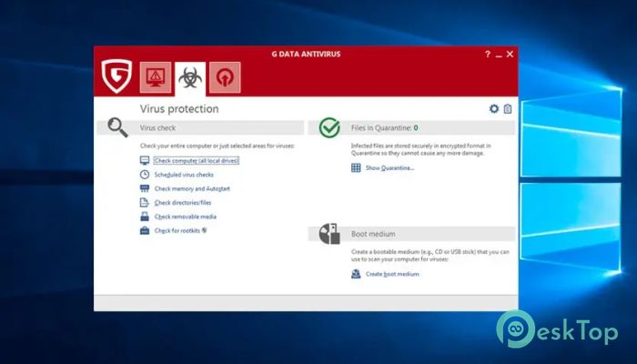Select Create boot medium link
The image size is (637, 364).
coord(392,274)
